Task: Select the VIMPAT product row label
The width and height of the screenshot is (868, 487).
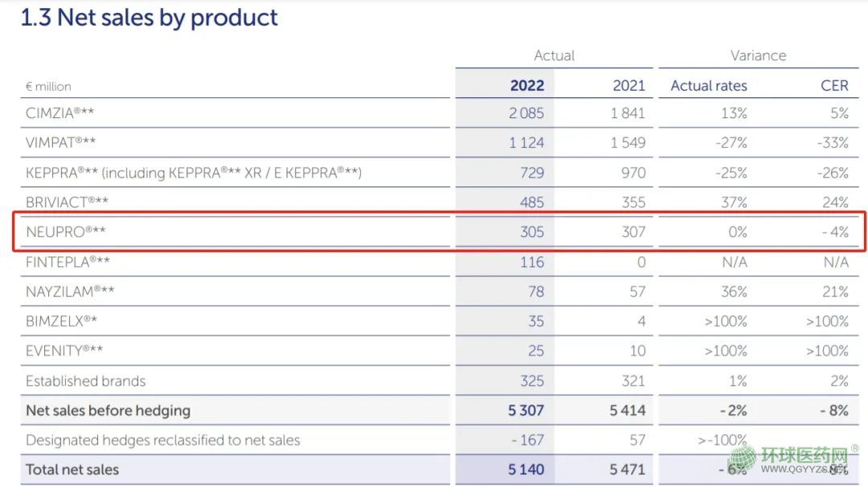Action: pyautogui.click(x=61, y=143)
